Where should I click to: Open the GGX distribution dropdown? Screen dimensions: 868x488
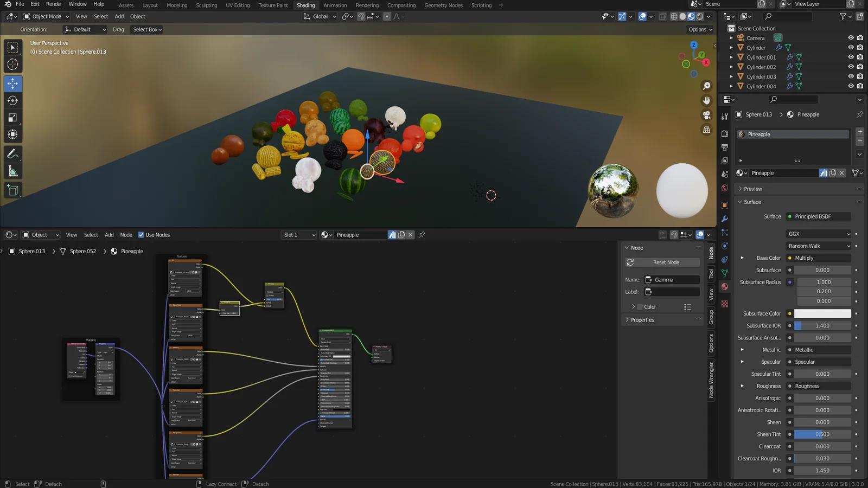pos(818,234)
